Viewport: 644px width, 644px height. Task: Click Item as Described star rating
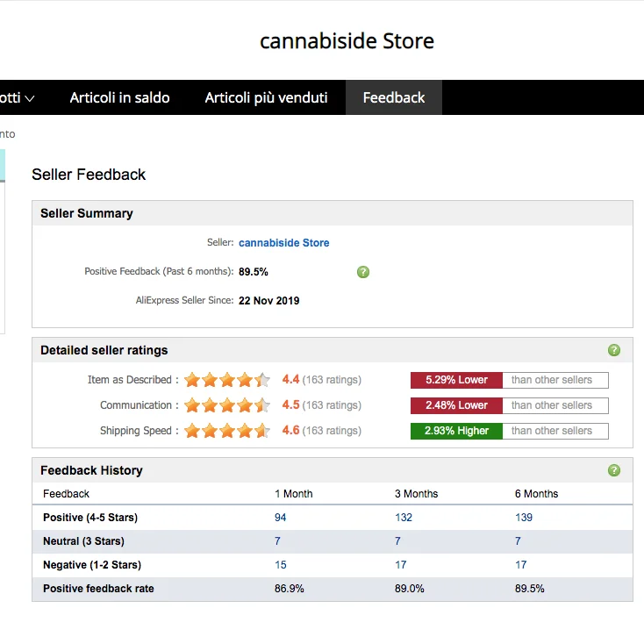click(x=227, y=380)
